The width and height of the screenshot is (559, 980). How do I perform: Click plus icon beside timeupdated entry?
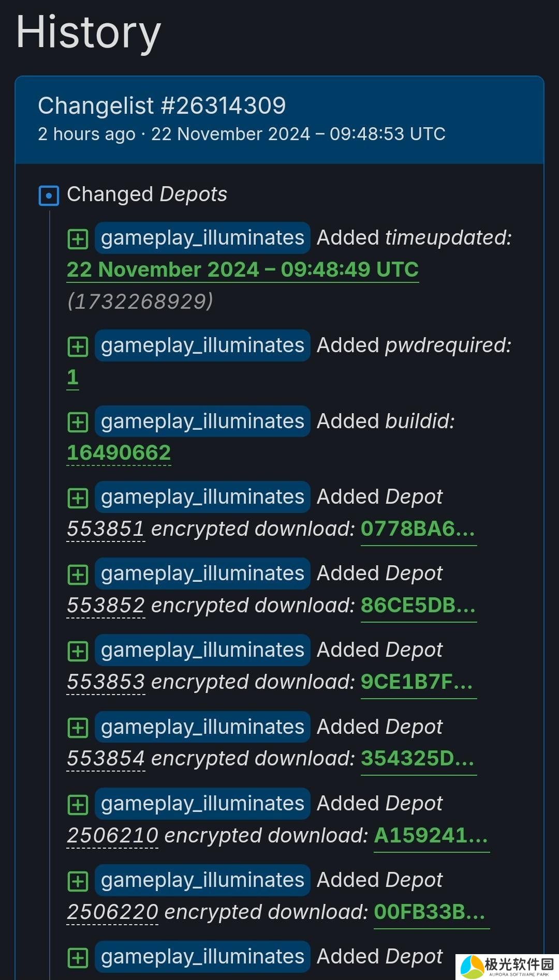pos(78,238)
